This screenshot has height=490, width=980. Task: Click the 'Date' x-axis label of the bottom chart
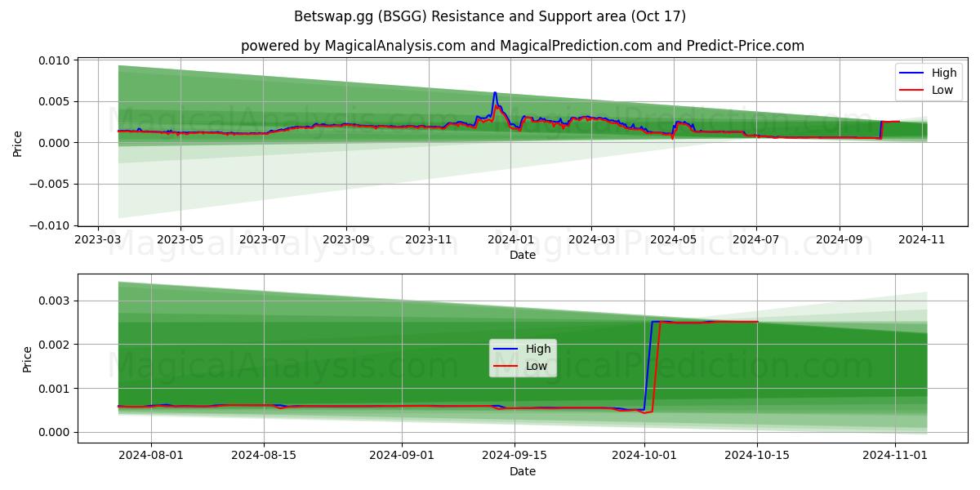point(523,471)
